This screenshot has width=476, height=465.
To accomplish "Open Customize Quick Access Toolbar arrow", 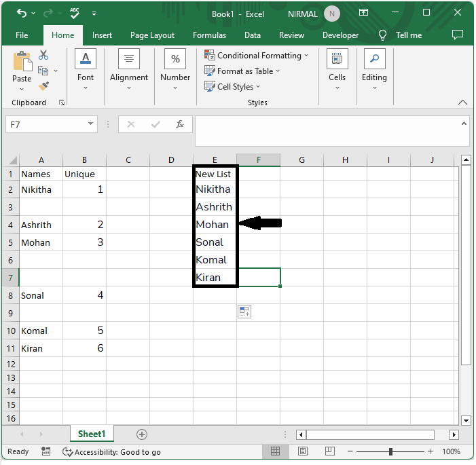I will click(x=94, y=14).
